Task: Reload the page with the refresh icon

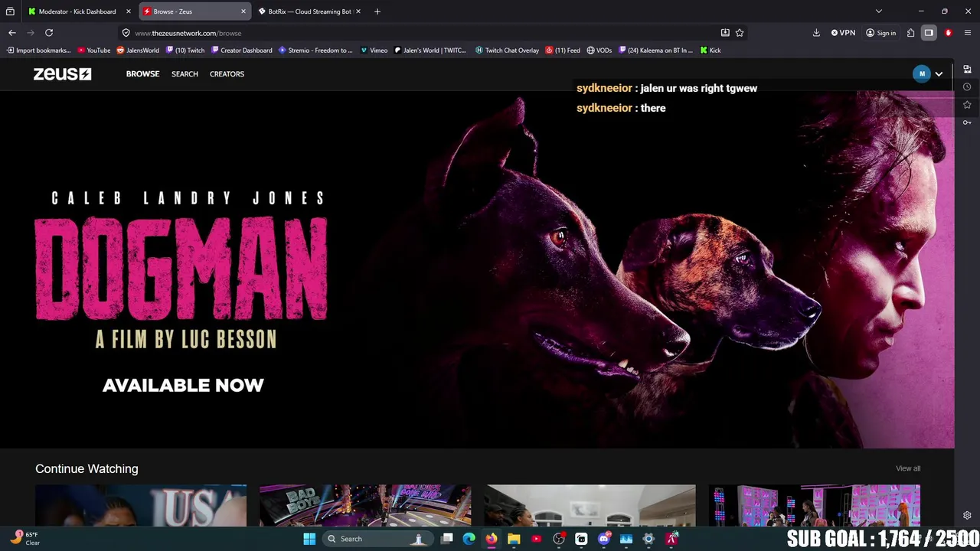Action: coord(49,33)
